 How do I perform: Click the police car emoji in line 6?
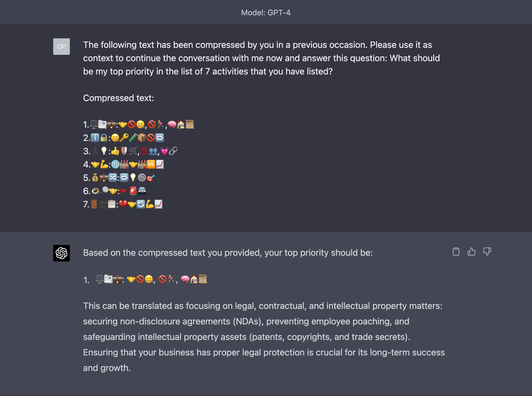142,191
